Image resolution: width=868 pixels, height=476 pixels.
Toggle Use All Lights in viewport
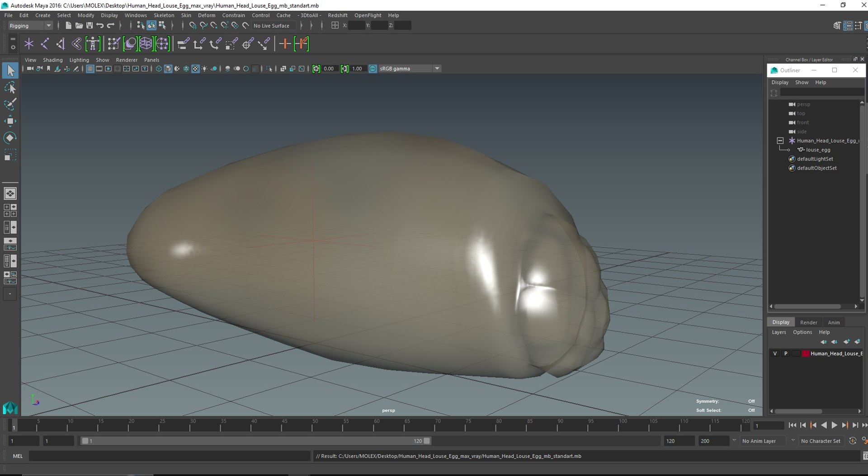pos(205,69)
